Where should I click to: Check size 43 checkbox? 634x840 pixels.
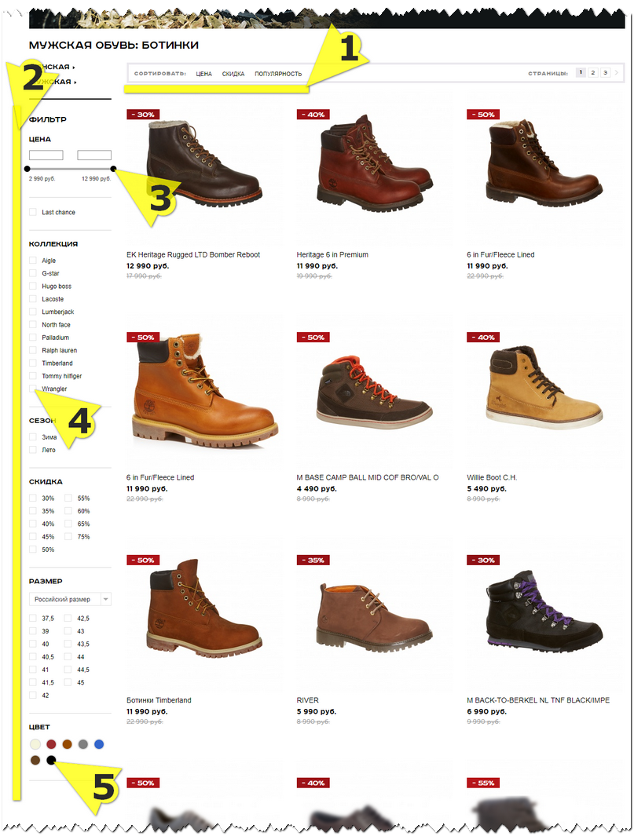point(68,631)
